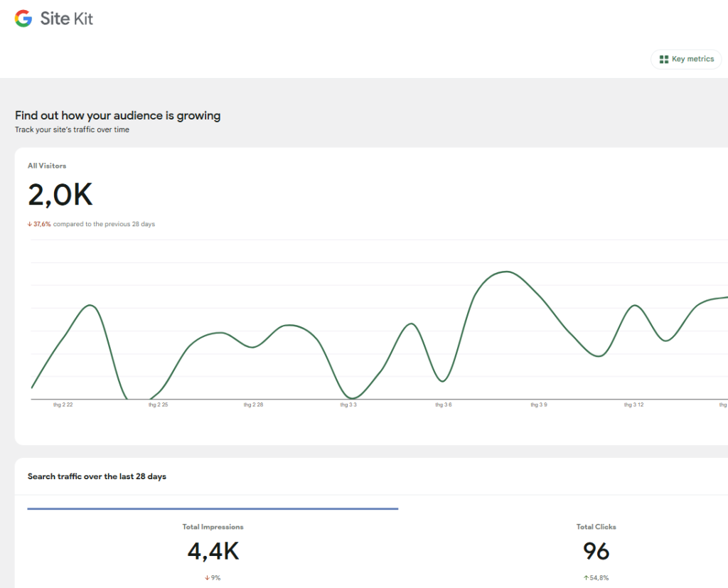Click the 2,0K All Visitors value
Viewport: 728px width, 588px height.
tap(60, 195)
